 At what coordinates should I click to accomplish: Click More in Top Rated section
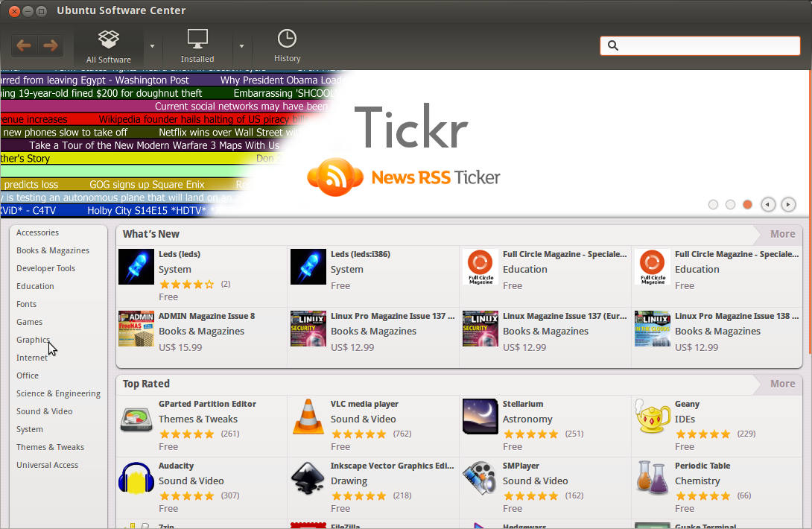coord(782,384)
